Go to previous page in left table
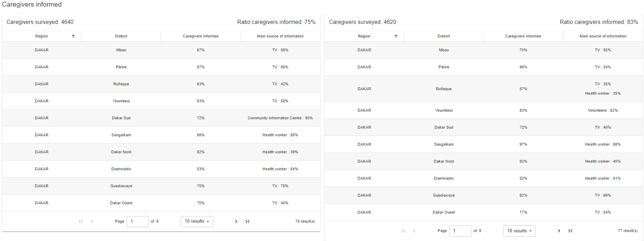644x241 pixels. (x=92, y=221)
